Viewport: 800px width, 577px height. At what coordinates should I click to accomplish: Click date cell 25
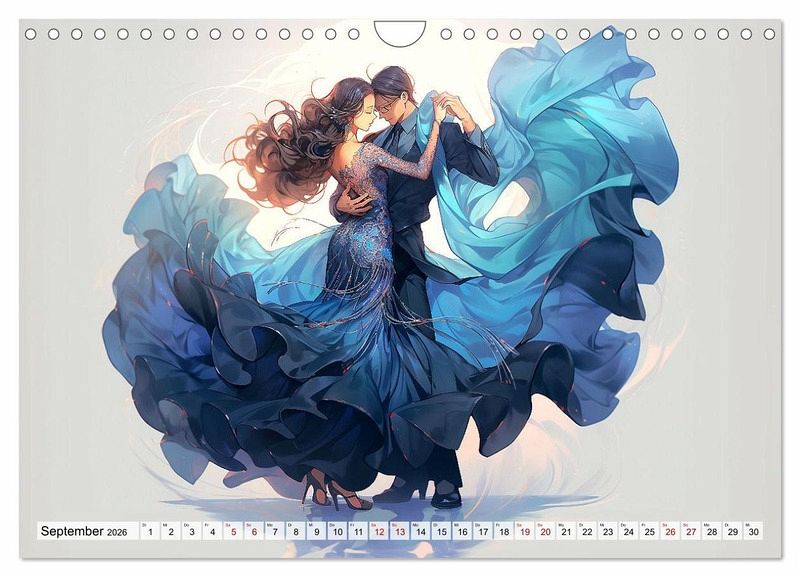[x=649, y=531]
